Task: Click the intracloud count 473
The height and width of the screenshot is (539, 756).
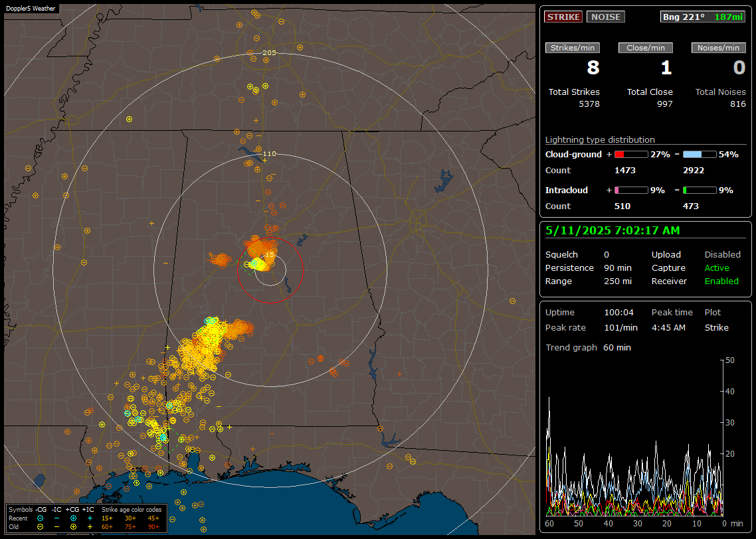Action: click(x=690, y=206)
